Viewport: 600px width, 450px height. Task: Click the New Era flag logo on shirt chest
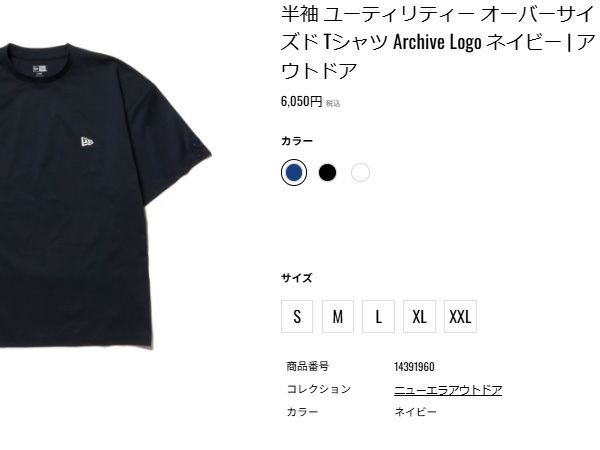point(87,142)
